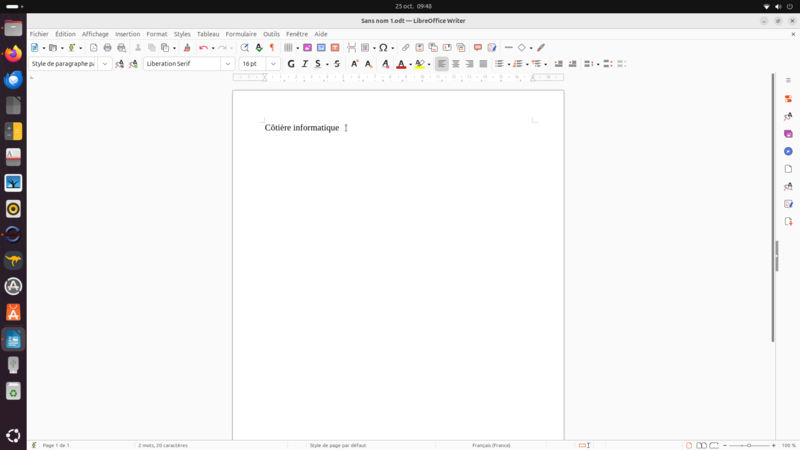The image size is (800, 450).
Task: Open the line spacing dropdown arrow
Action: [x=597, y=64]
